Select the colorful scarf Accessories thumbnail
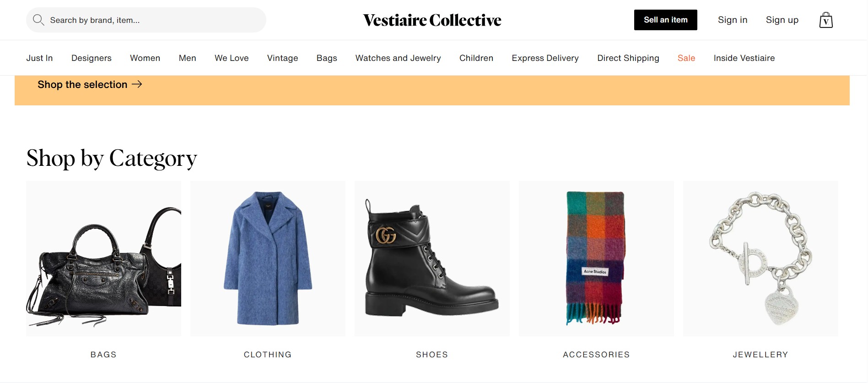 point(596,259)
